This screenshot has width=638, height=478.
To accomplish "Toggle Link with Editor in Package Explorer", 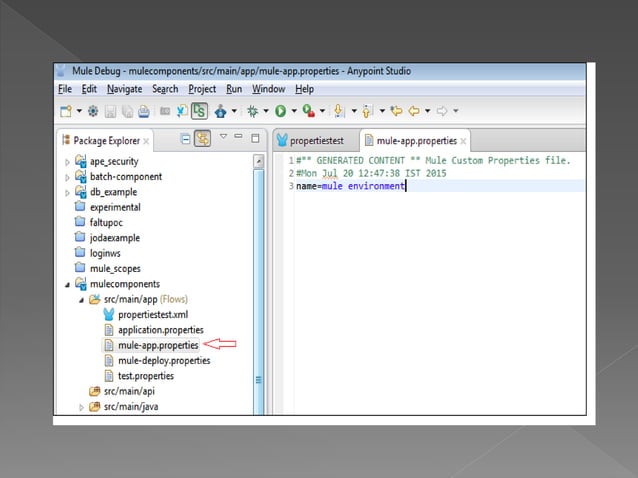I will tap(203, 139).
